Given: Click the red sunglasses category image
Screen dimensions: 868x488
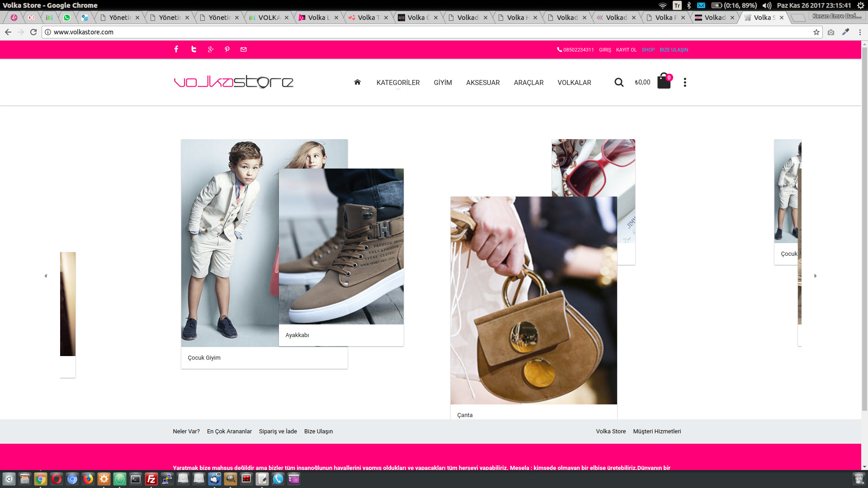Looking at the screenshot, I should tap(593, 168).
